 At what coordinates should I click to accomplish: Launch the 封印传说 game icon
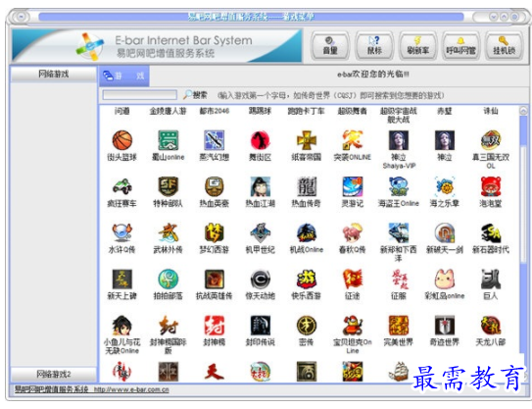point(261,325)
